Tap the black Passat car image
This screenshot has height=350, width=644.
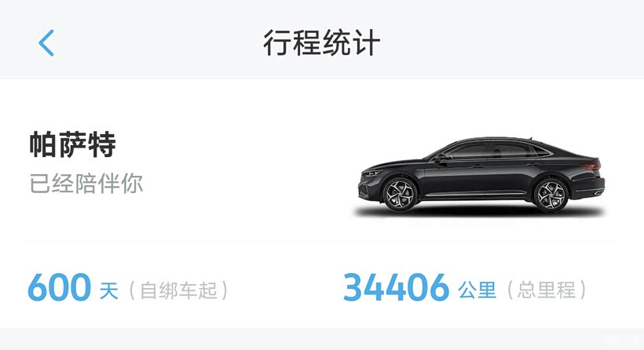click(481, 175)
